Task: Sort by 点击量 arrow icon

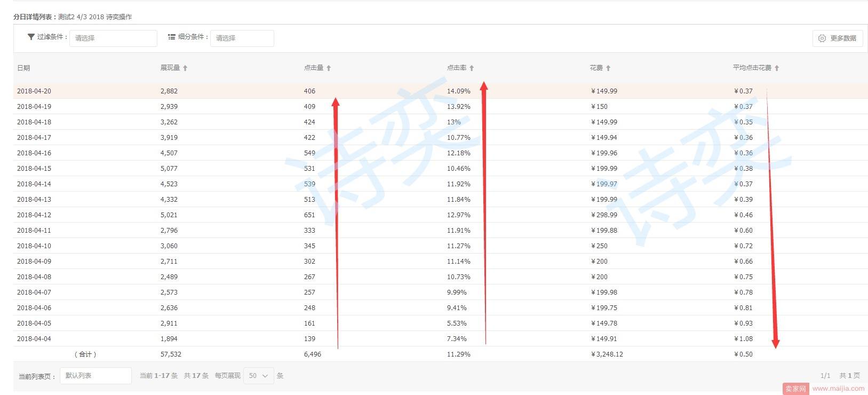Action: point(329,68)
